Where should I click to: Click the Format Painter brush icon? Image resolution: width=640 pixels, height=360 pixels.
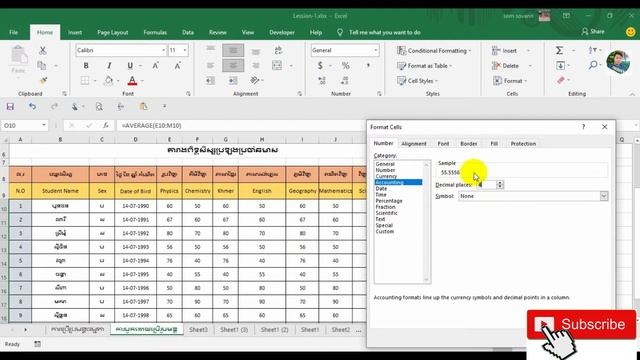click(x=43, y=80)
